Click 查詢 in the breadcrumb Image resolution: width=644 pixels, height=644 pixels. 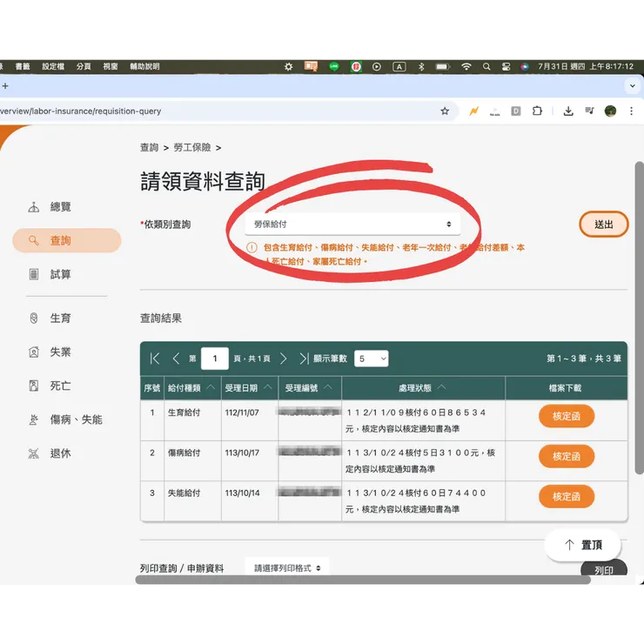[149, 147]
